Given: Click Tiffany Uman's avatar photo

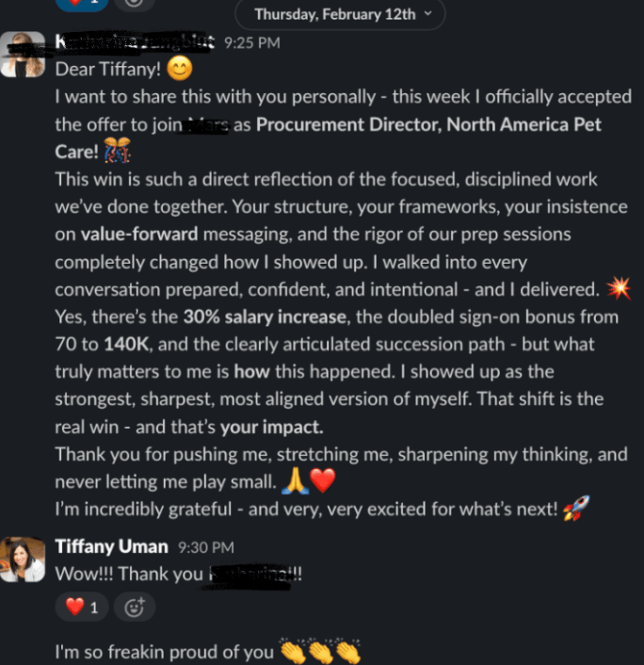Looking at the screenshot, I should click(x=24, y=558).
